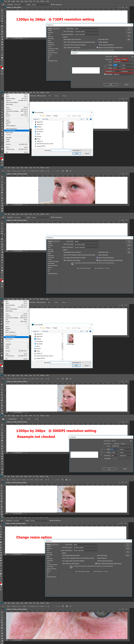Open gear settings in Image Size dialog with Resolution 72

click(132, 56)
